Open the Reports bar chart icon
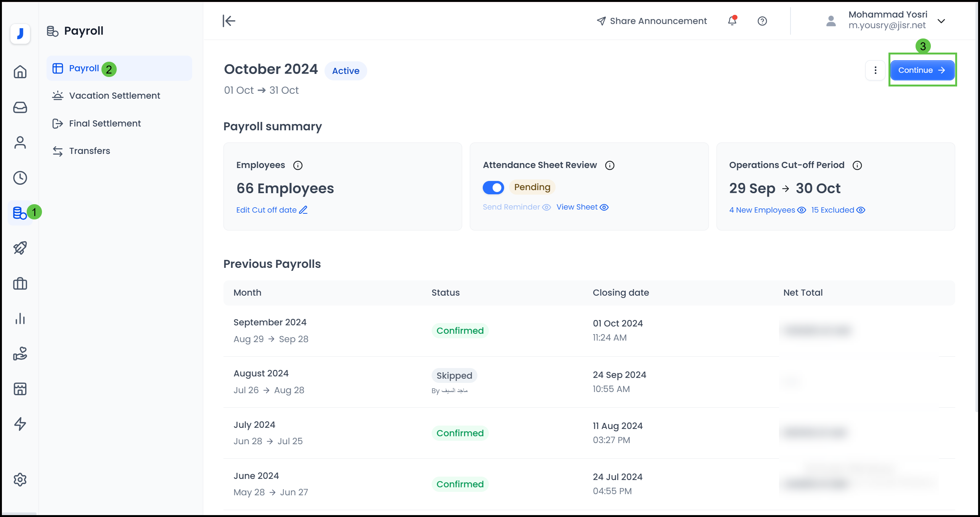Screen dimensions: 980x517 19,319
